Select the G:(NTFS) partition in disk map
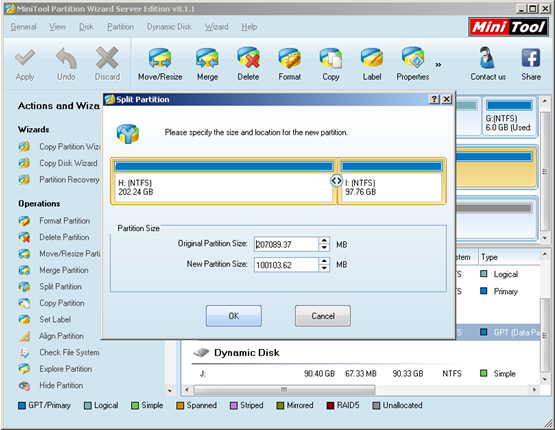The image size is (555, 430). (x=509, y=117)
